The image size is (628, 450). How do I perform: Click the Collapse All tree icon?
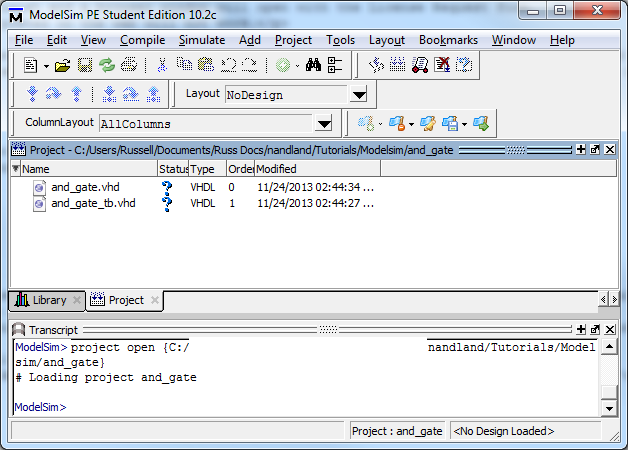pos(335,65)
